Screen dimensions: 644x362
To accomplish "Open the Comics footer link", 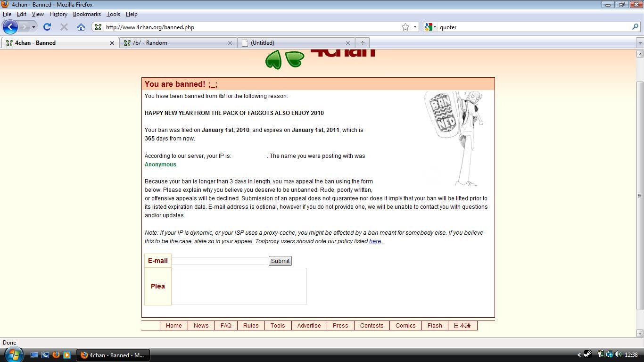I will coord(405,326).
